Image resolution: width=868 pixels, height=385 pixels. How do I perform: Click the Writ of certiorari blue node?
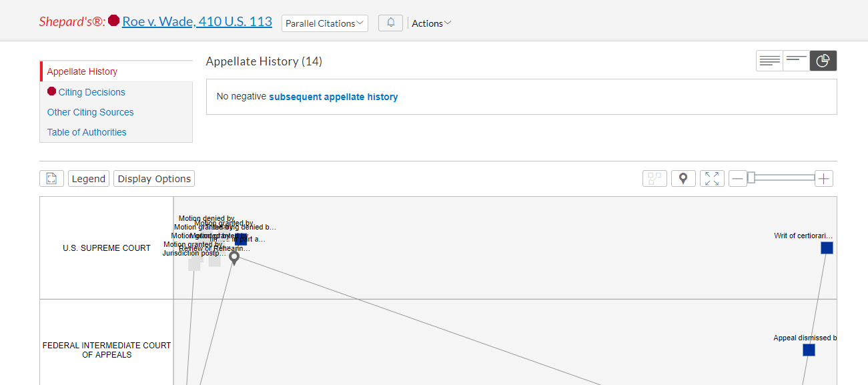pos(827,248)
